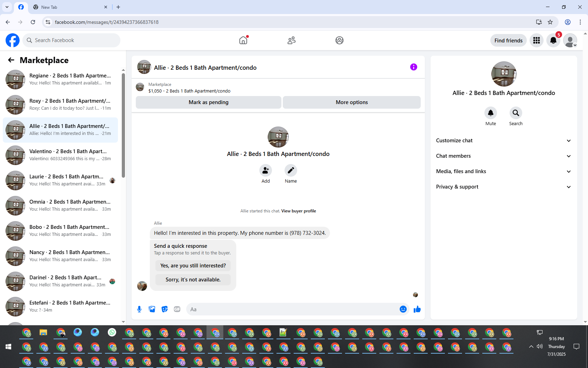Open Bobo apartment conversation
The width and height of the screenshot is (588, 368).
[60, 231]
